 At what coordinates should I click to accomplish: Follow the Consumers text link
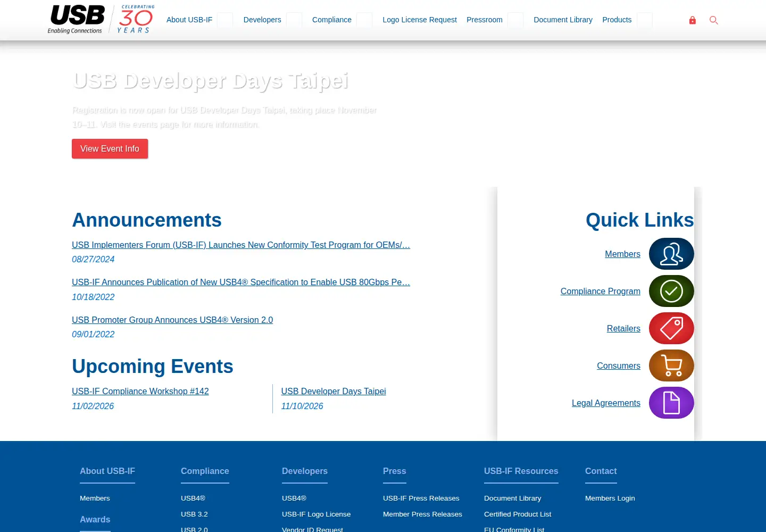pyautogui.click(x=619, y=366)
